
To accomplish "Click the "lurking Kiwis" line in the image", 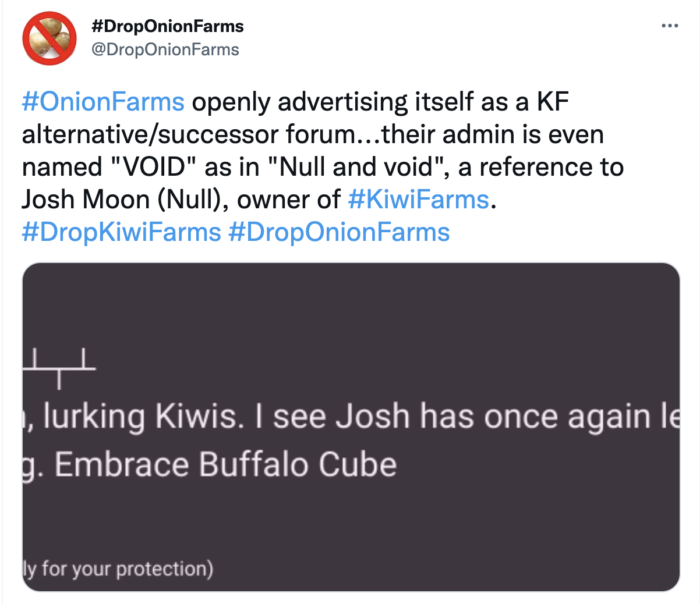I will click(144, 417).
